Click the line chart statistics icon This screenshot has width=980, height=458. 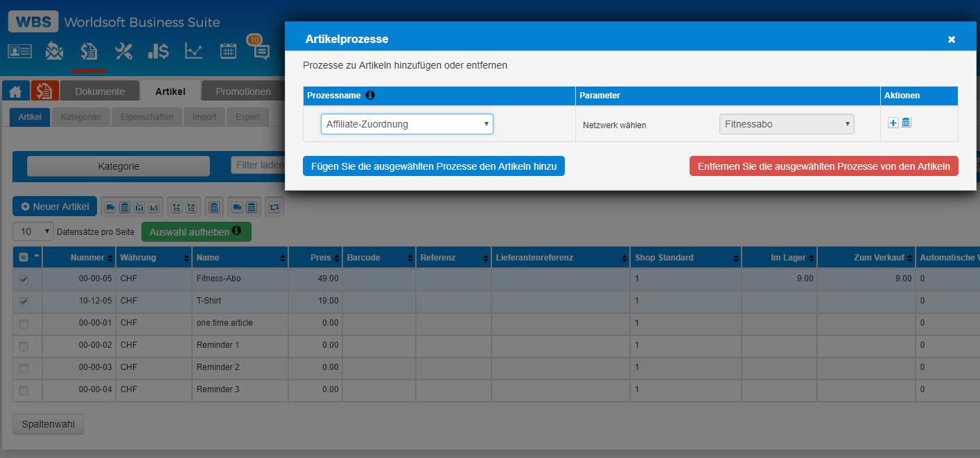tap(193, 51)
